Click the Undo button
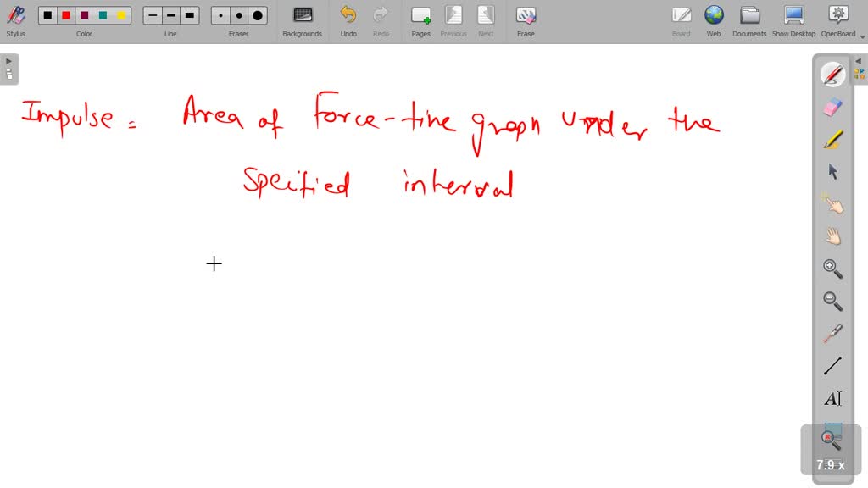 (x=348, y=20)
